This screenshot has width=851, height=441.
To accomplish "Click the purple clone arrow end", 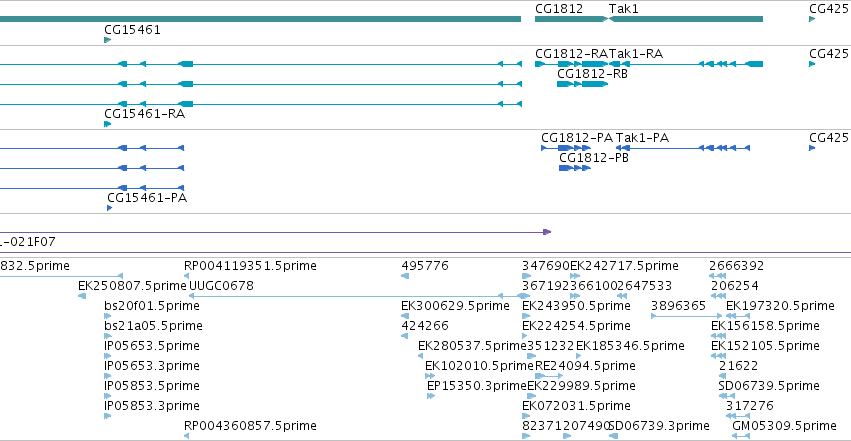I will pyautogui.click(x=547, y=232).
